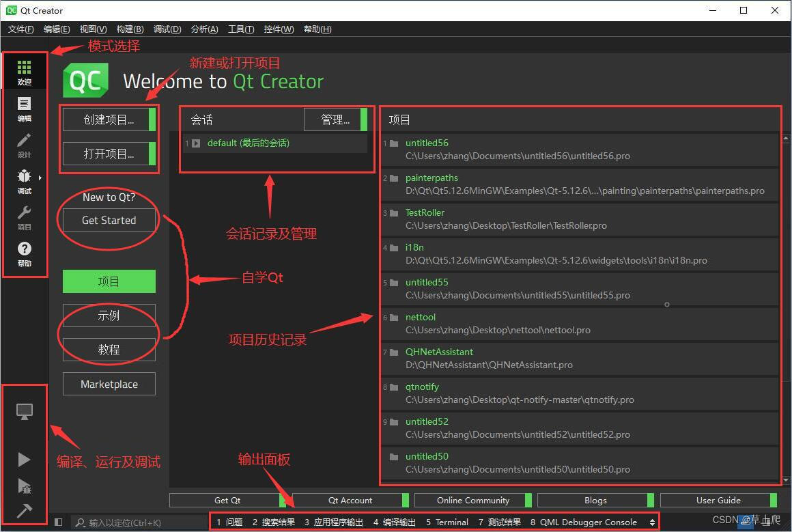Click the Qt Creator title bar icon

(11, 10)
